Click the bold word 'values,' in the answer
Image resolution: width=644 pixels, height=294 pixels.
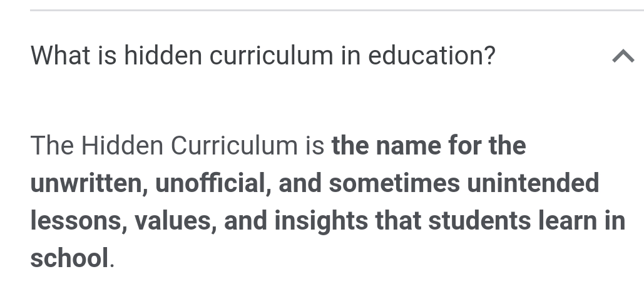tap(175, 220)
